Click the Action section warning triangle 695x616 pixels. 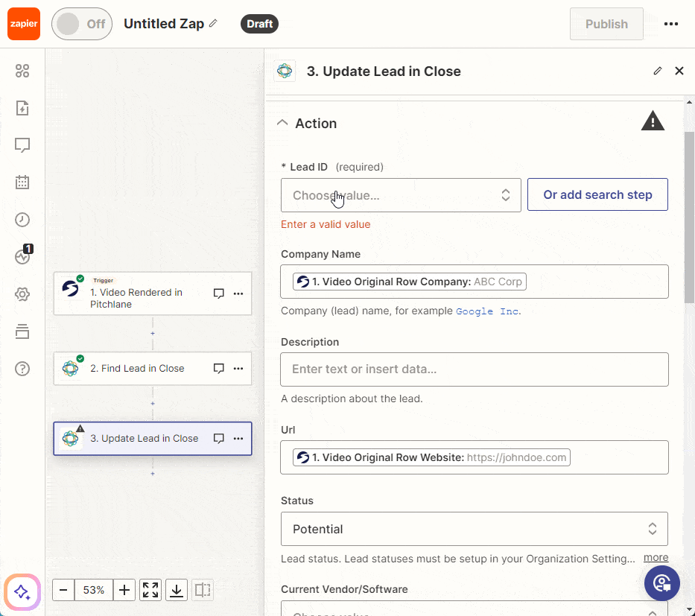click(653, 121)
